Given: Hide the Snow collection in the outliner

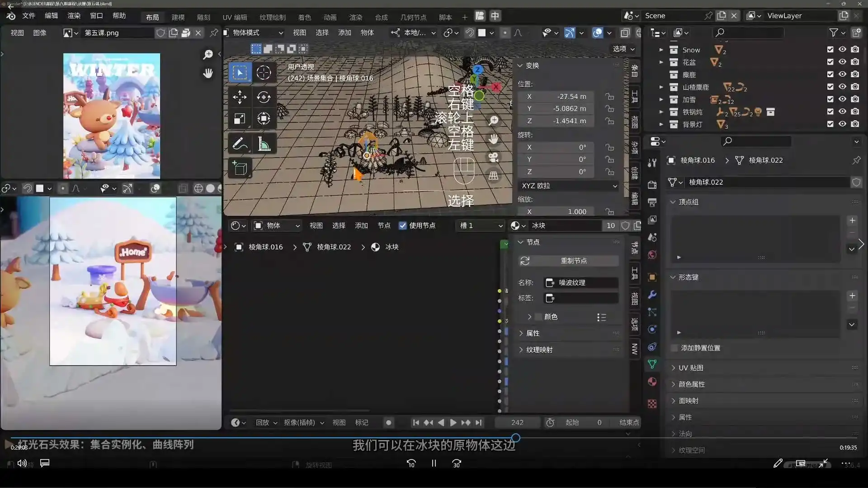Looking at the screenshot, I should (x=843, y=50).
